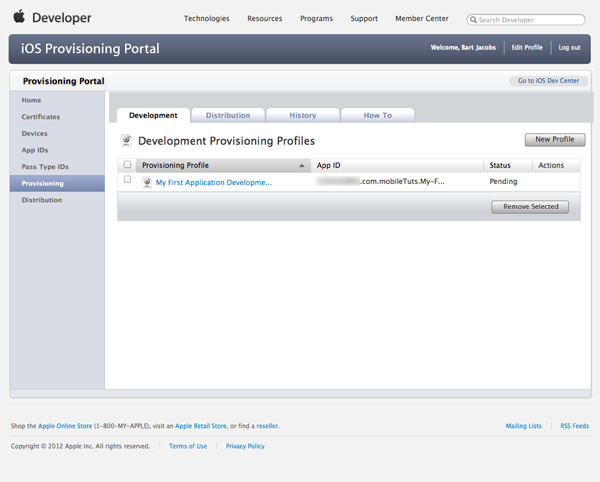Open App IDs in sidebar

[x=35, y=150]
